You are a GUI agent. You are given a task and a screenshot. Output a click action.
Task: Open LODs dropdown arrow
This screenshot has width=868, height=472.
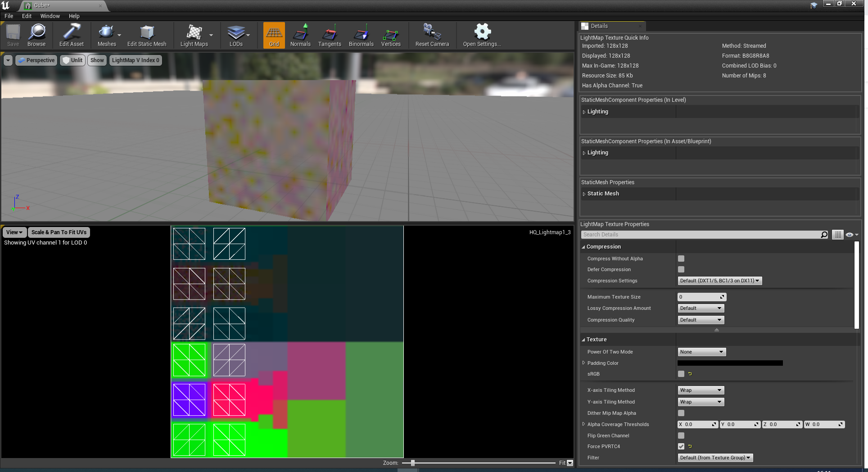(x=248, y=35)
